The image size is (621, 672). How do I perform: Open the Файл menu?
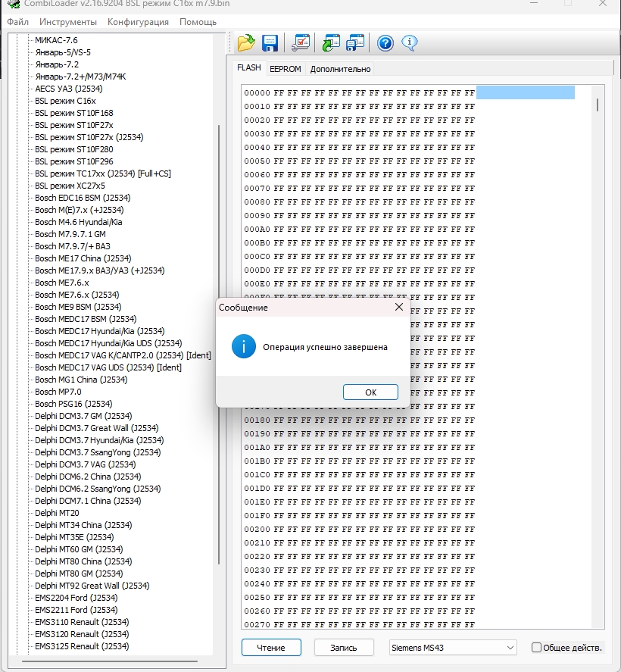(17, 22)
